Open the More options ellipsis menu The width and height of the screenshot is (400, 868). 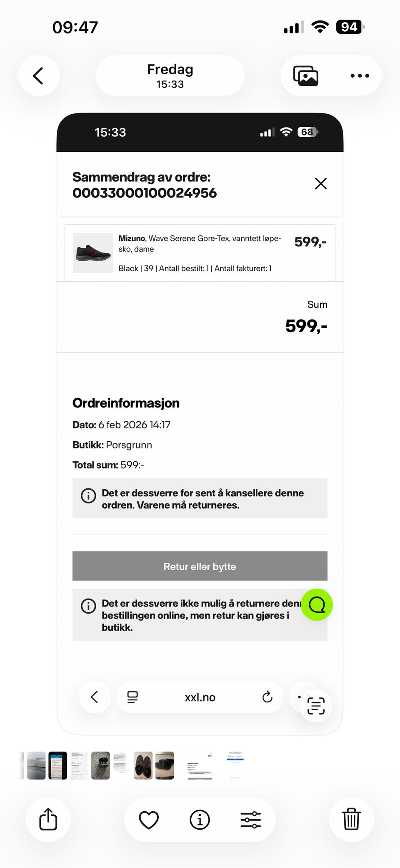click(359, 75)
